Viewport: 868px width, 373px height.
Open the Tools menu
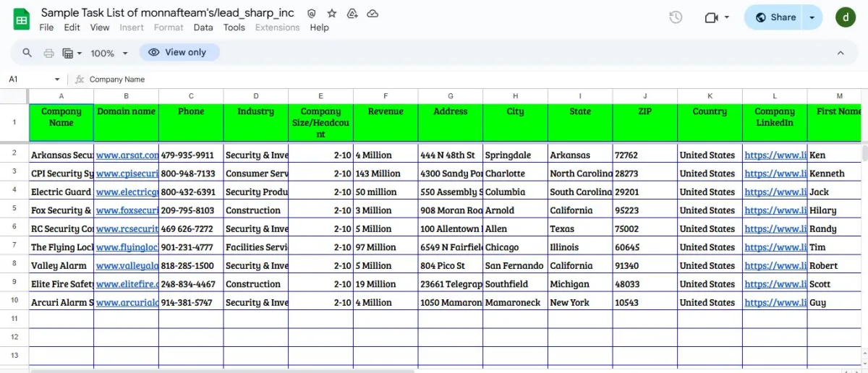click(x=234, y=27)
